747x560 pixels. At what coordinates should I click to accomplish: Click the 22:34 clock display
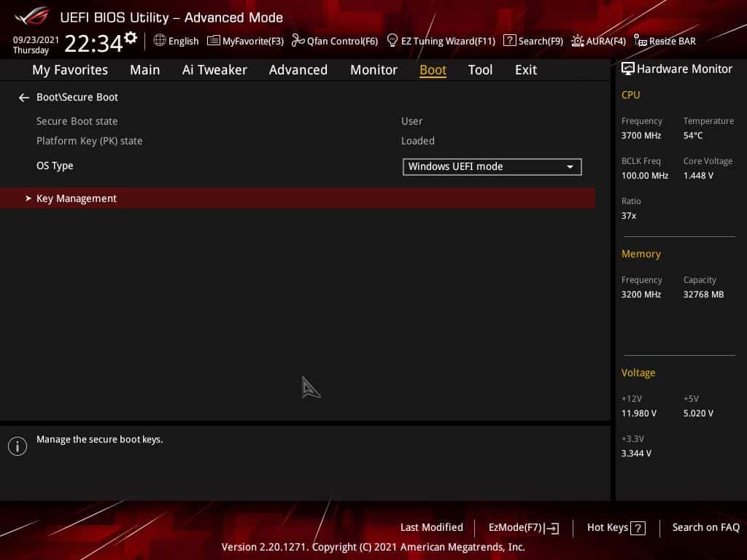[93, 43]
